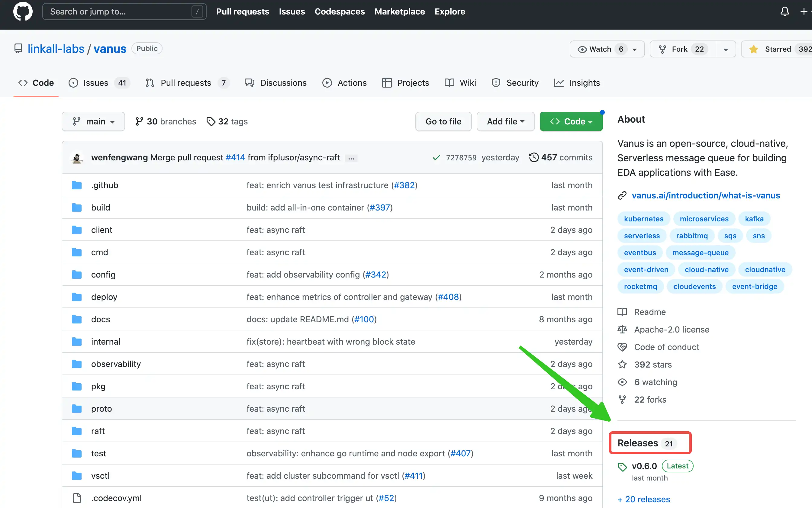Click the Code of conduct heart icon
The width and height of the screenshot is (812, 508).
(x=622, y=347)
